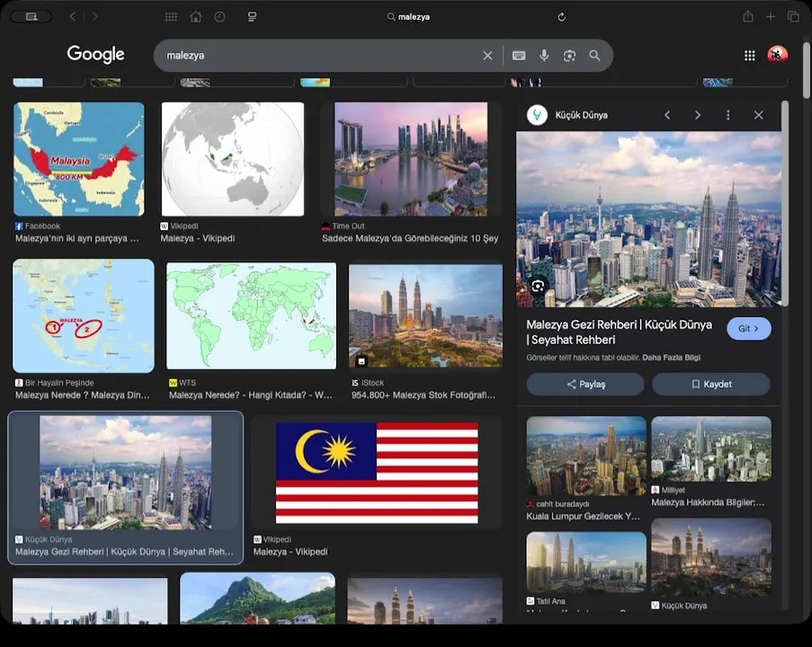Viewport: 812px width, 647px height.
Task: Open green hill landscape thumbnail
Action: click(x=257, y=598)
